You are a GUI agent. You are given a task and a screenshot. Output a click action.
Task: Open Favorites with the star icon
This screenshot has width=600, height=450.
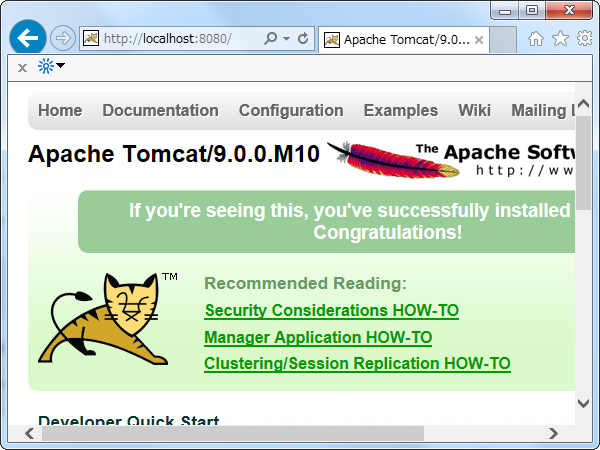click(x=560, y=38)
